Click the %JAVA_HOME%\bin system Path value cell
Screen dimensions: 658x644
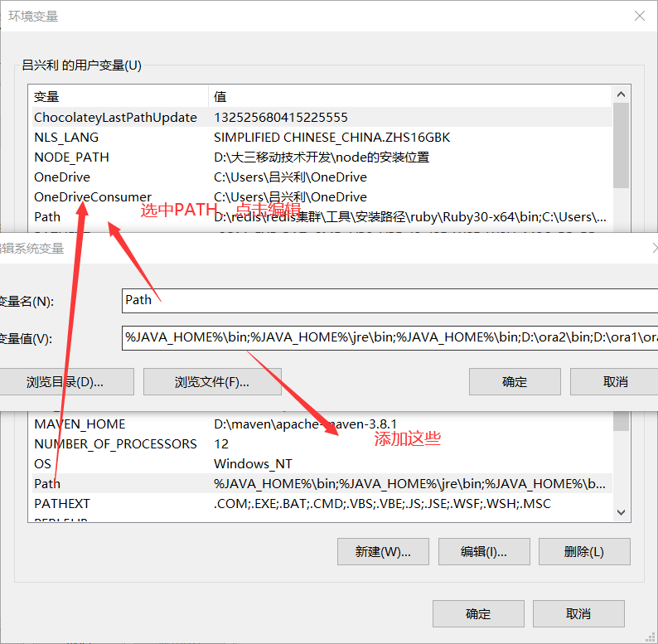click(409, 484)
